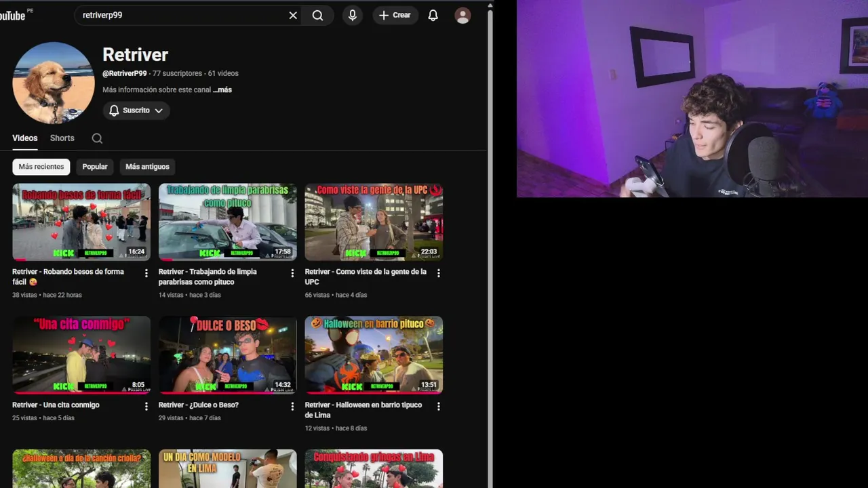Click title Retriver - Halloween en barrio tipuco de Lima
The width and height of the screenshot is (868, 488).
tap(363, 410)
